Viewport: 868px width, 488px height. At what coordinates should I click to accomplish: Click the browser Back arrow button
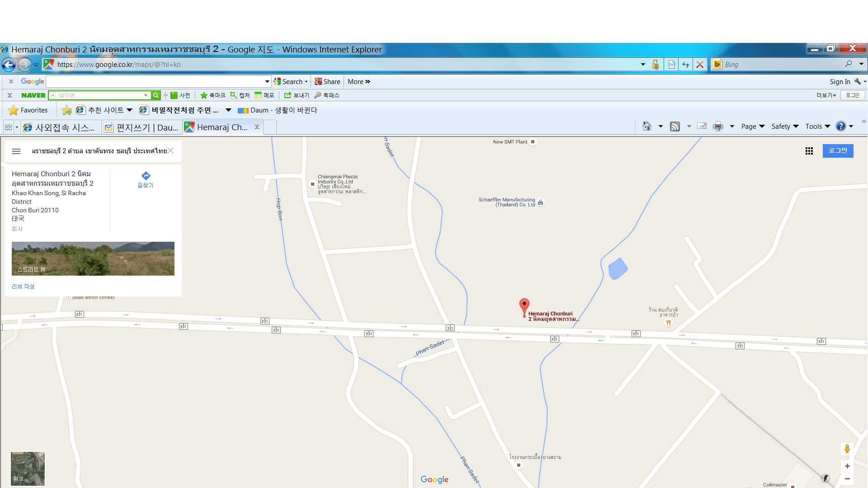9,65
